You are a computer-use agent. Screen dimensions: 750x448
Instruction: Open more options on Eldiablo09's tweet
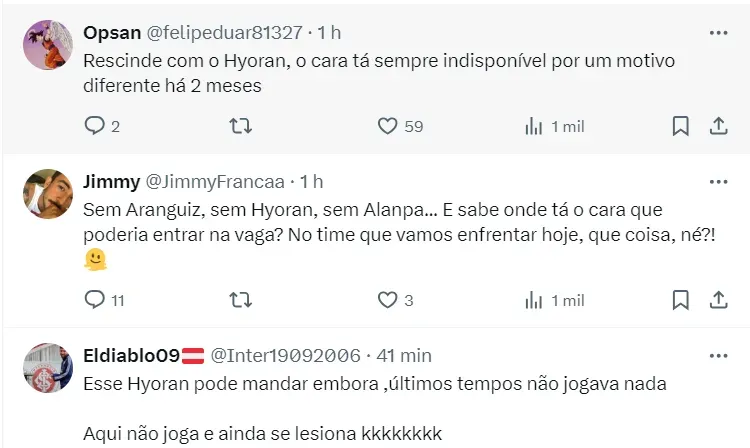click(x=718, y=355)
